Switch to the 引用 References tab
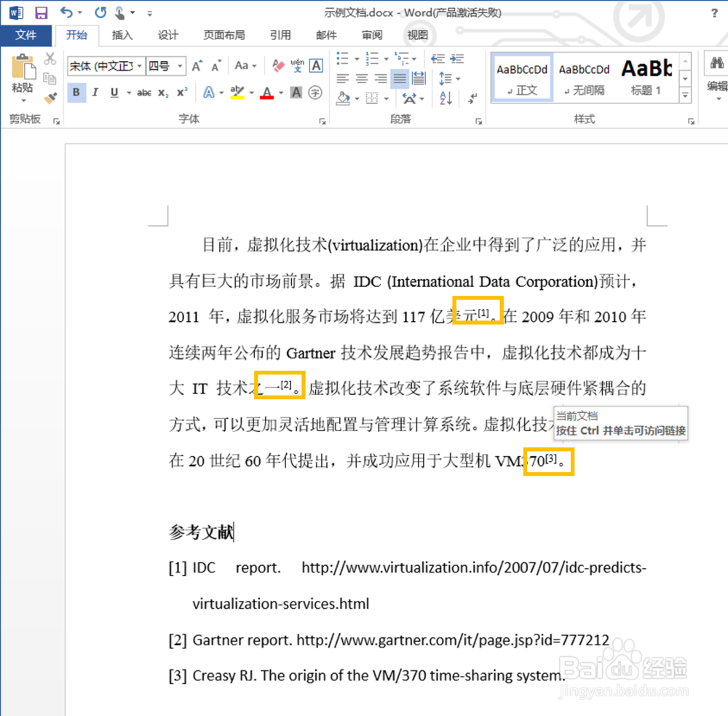This screenshot has width=728, height=716. pyautogui.click(x=280, y=35)
